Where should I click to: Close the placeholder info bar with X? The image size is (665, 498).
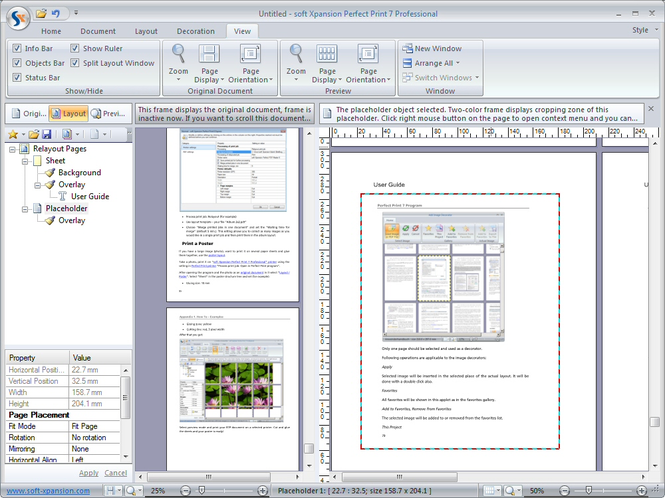point(651,109)
